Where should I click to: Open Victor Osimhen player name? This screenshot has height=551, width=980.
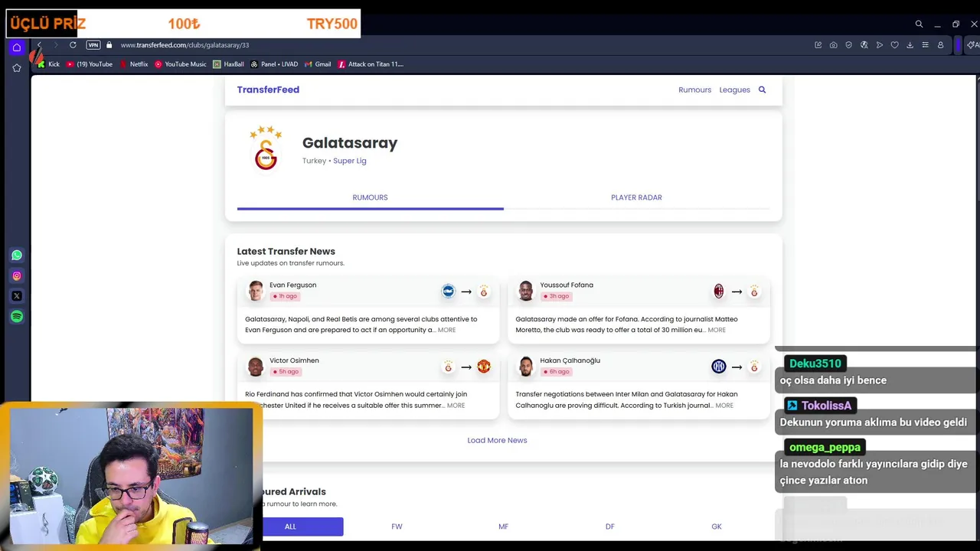(294, 360)
